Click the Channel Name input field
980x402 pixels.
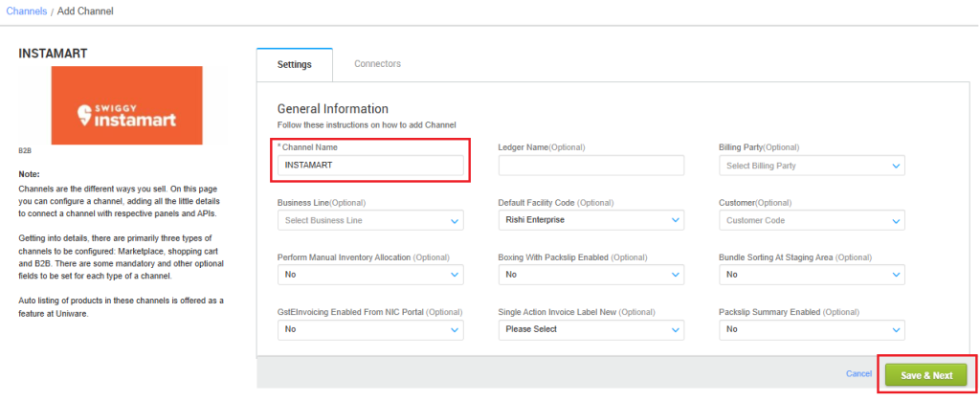pos(370,166)
